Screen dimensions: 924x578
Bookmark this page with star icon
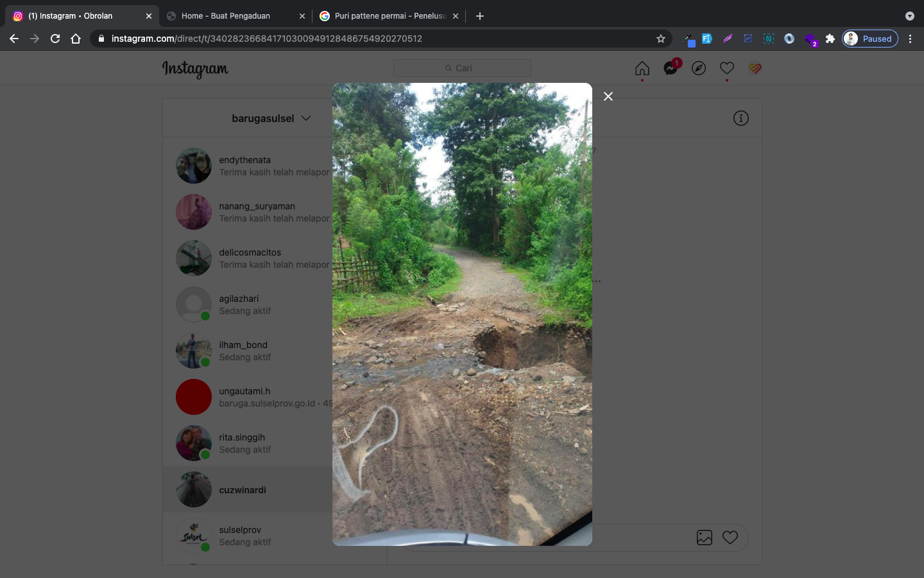pos(661,39)
